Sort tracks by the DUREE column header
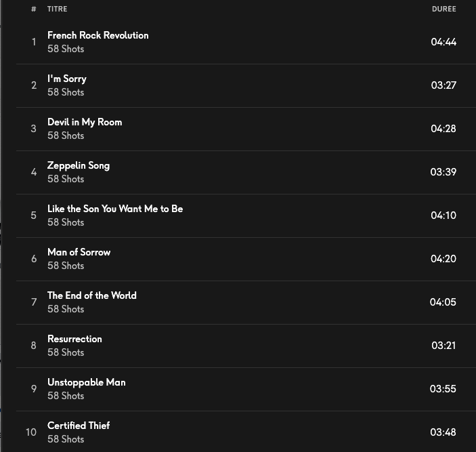476x452 pixels. 443,9
